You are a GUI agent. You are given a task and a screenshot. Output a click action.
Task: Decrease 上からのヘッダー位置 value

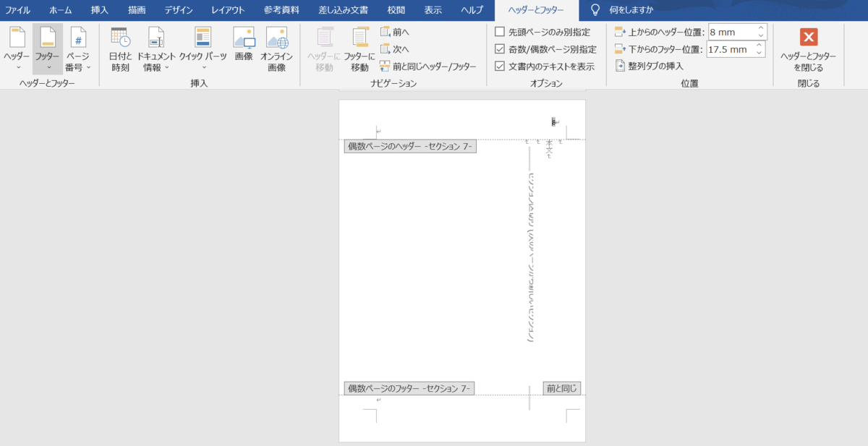coord(759,35)
